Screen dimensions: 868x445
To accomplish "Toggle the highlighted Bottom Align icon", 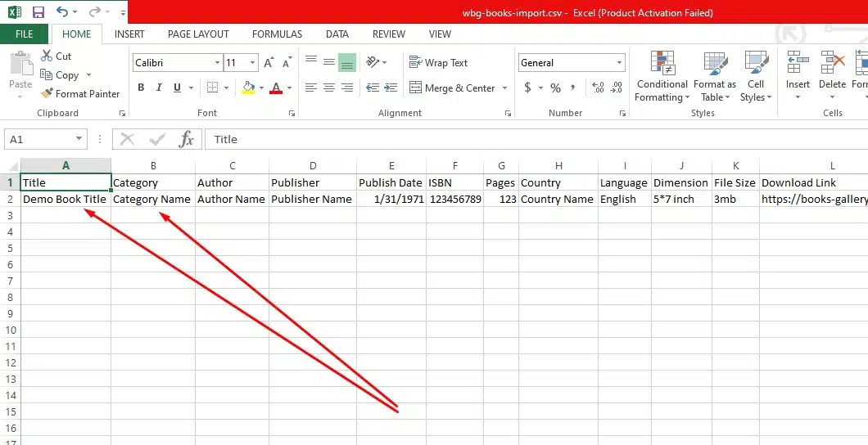I will [x=347, y=62].
